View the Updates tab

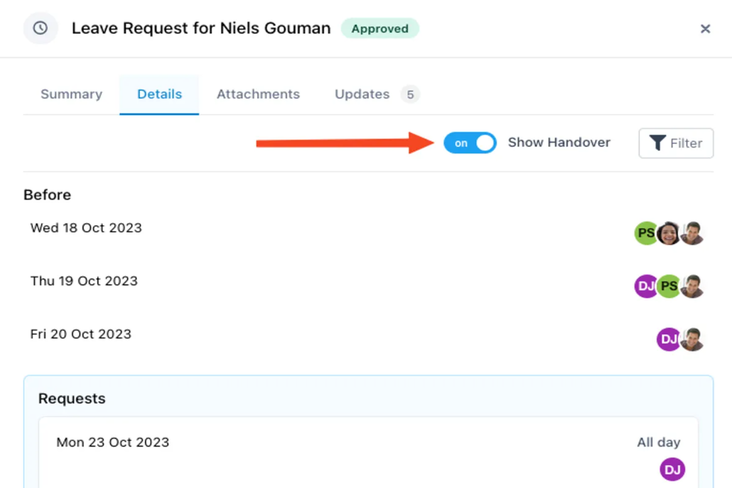pos(362,94)
